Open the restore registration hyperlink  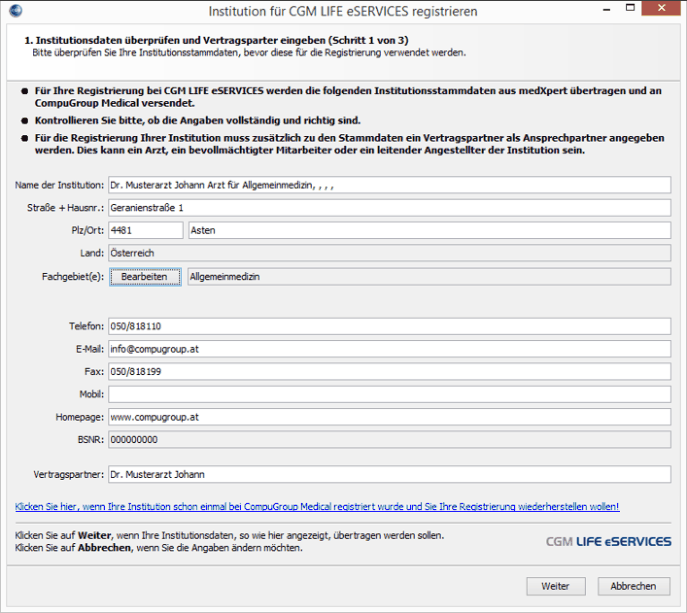pos(317,507)
